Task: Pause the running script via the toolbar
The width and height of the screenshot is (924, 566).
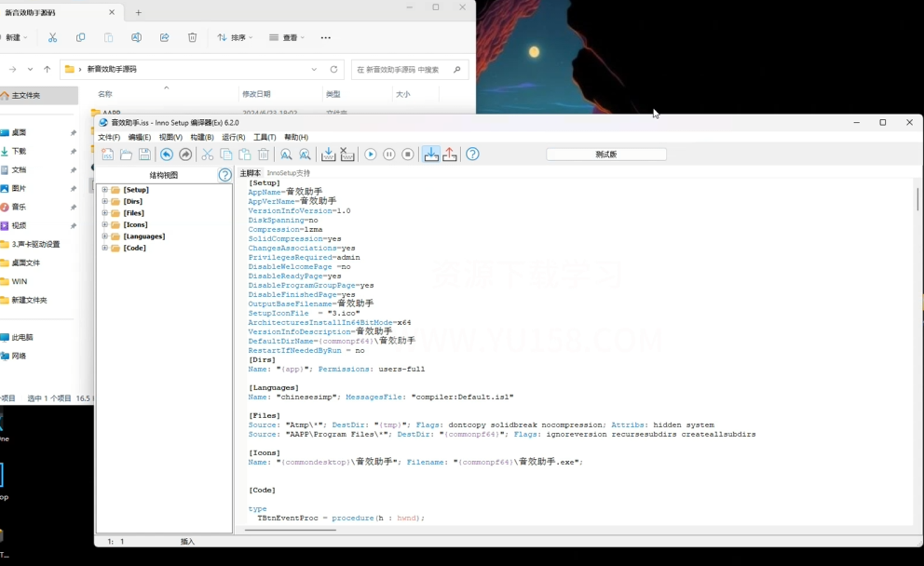Action: pos(389,155)
